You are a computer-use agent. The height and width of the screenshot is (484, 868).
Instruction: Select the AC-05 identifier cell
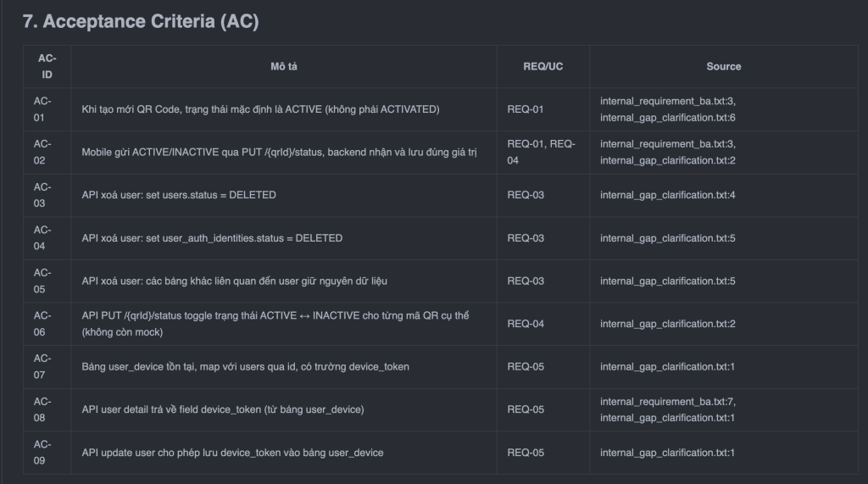tap(44, 281)
